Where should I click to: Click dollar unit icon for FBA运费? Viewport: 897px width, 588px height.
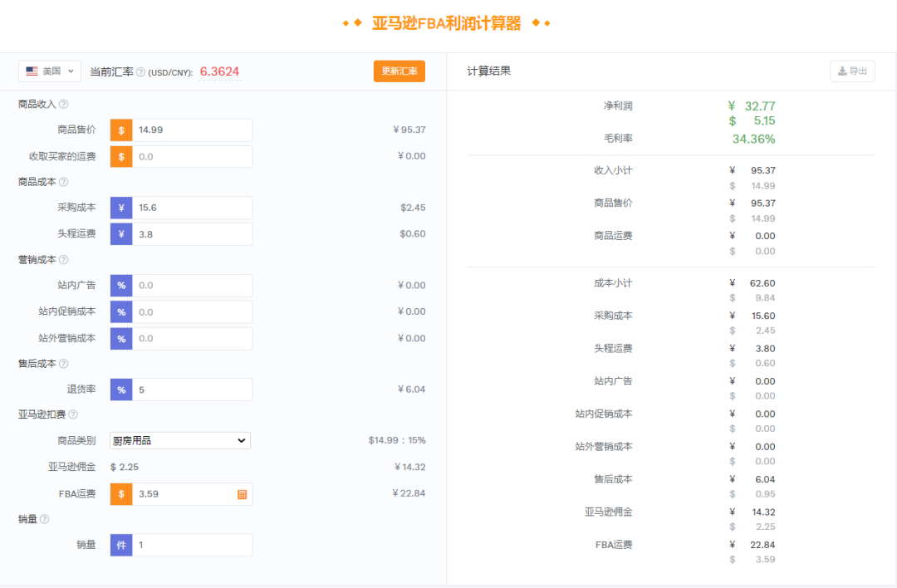click(x=121, y=494)
